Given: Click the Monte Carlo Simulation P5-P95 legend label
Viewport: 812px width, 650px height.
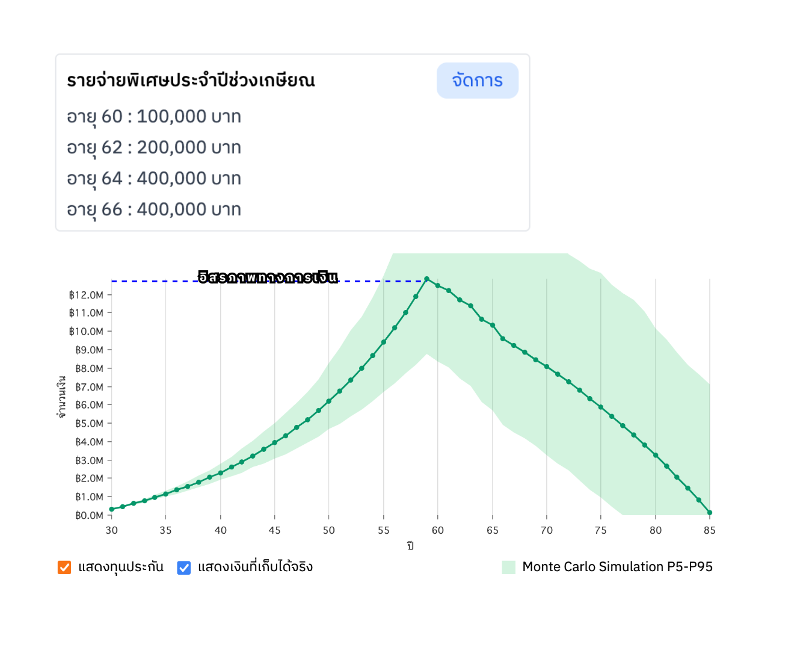Looking at the screenshot, I should pos(617,567).
